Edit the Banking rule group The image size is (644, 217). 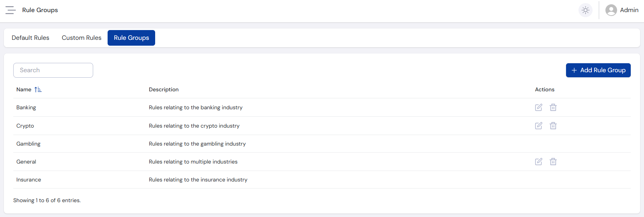tap(538, 107)
